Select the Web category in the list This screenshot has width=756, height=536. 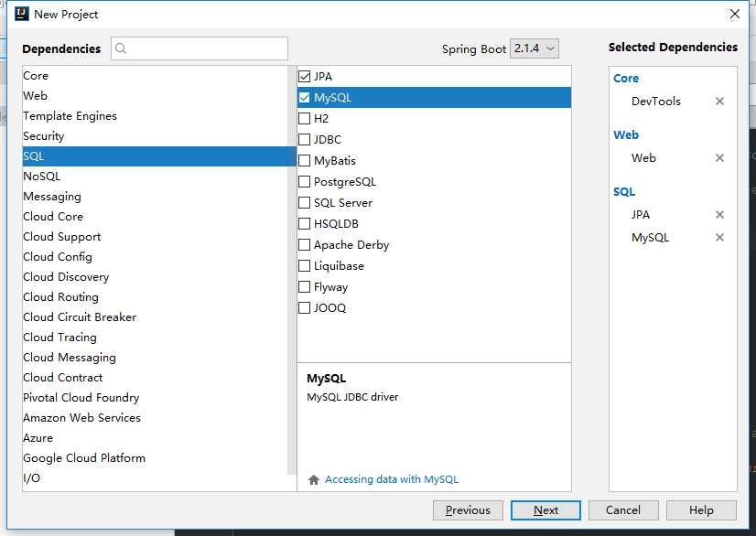click(x=156, y=96)
